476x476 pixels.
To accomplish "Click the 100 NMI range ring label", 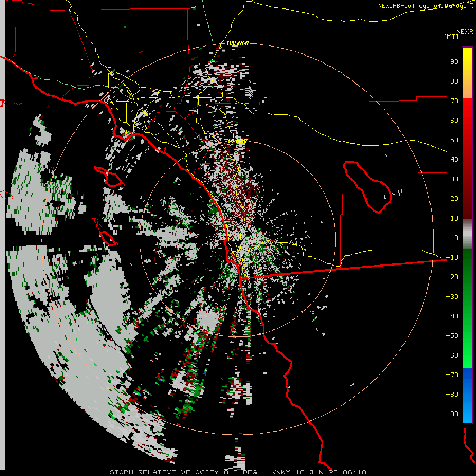I will point(237,43).
